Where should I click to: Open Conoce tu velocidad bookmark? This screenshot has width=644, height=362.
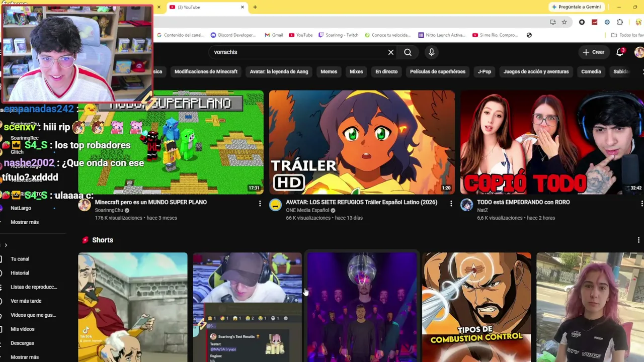(x=387, y=35)
